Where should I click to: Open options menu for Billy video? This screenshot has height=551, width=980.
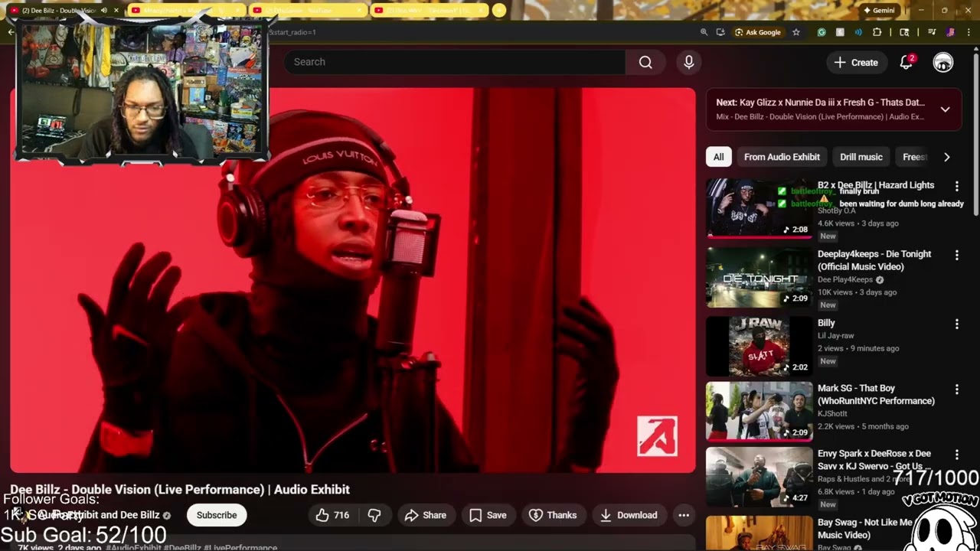(x=956, y=324)
